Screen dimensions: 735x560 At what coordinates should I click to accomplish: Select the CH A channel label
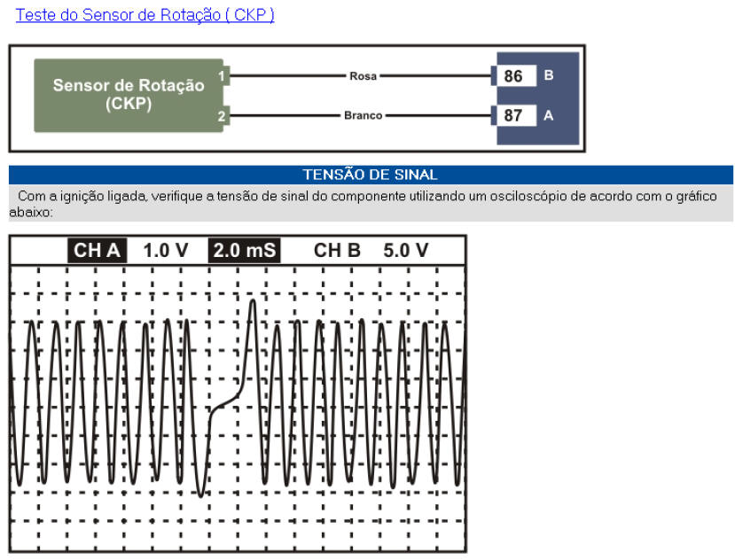pos(97,251)
